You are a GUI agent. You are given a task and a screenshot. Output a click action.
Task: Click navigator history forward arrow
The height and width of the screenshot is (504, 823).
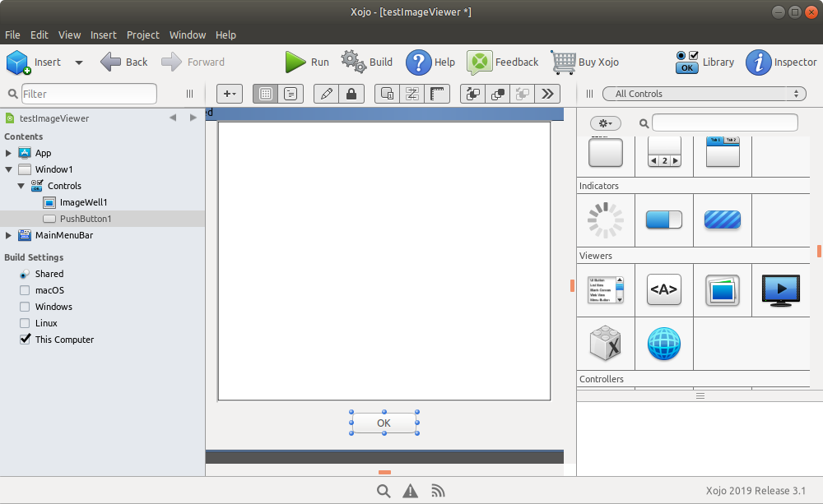coord(193,118)
